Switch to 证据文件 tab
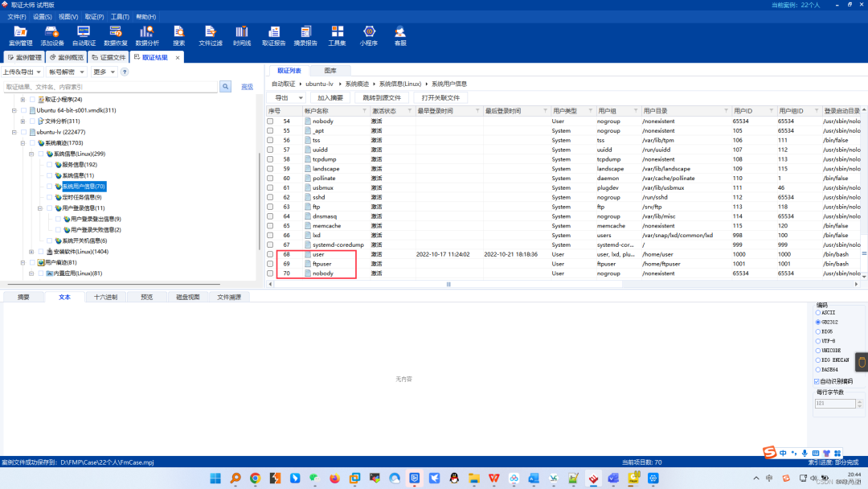Viewport: 868px width, 489px height. pyautogui.click(x=108, y=57)
